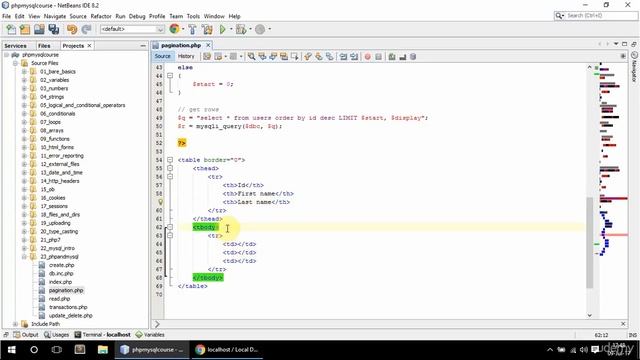Open the Terminal - localhost button
Viewport: 640px width, 360px height.
click(103, 335)
